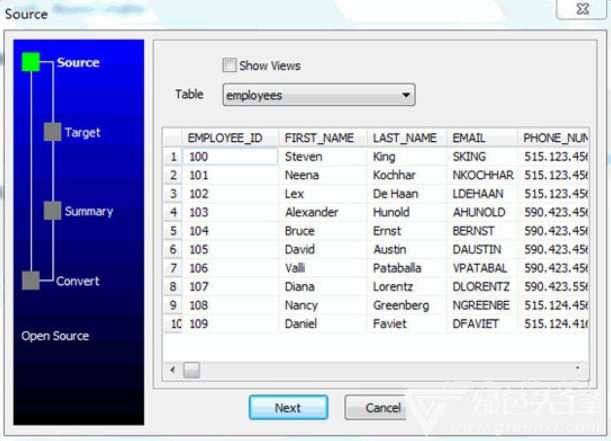The image size is (611, 441).
Task: Select the cell with last name De Haan
Action: 407,194
